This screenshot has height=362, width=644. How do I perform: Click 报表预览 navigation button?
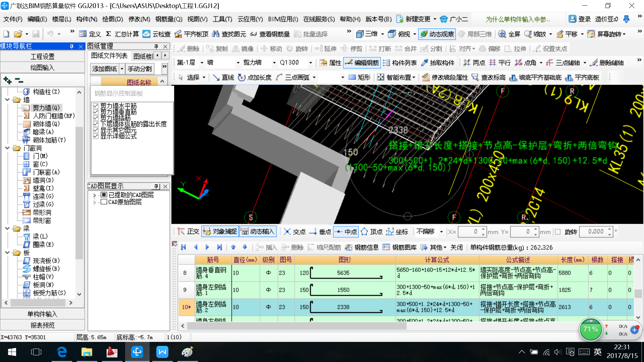(x=43, y=325)
